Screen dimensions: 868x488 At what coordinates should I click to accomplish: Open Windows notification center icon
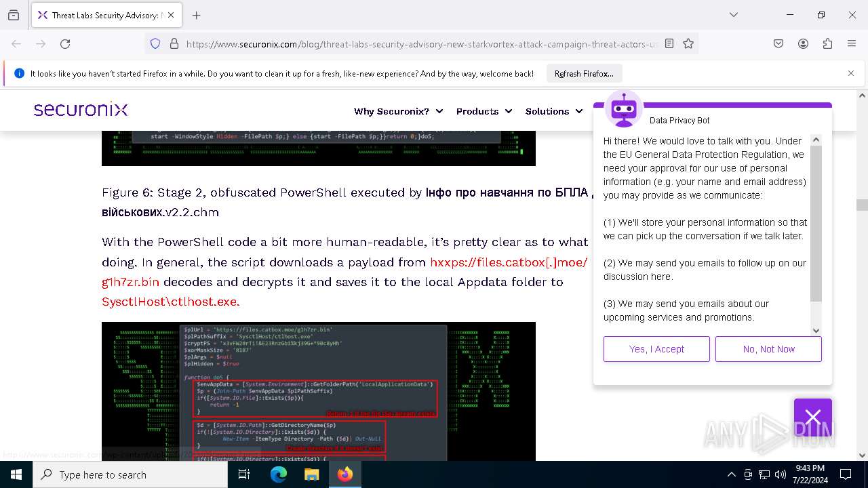[846, 474]
